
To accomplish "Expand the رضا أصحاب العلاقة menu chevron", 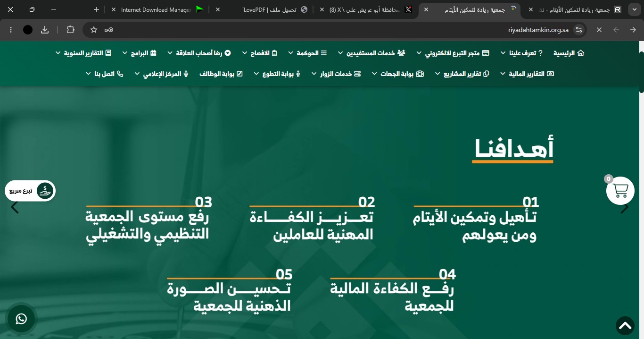I will coord(170,53).
